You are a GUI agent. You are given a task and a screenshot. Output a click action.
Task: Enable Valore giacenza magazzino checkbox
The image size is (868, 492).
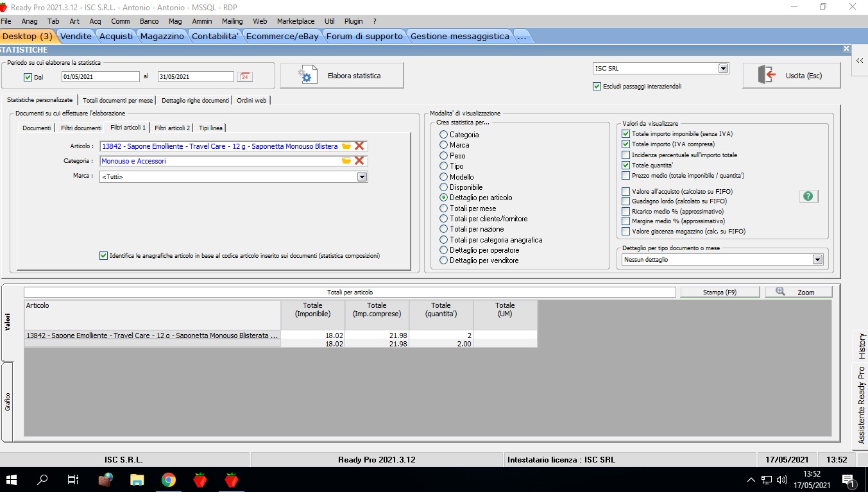625,231
